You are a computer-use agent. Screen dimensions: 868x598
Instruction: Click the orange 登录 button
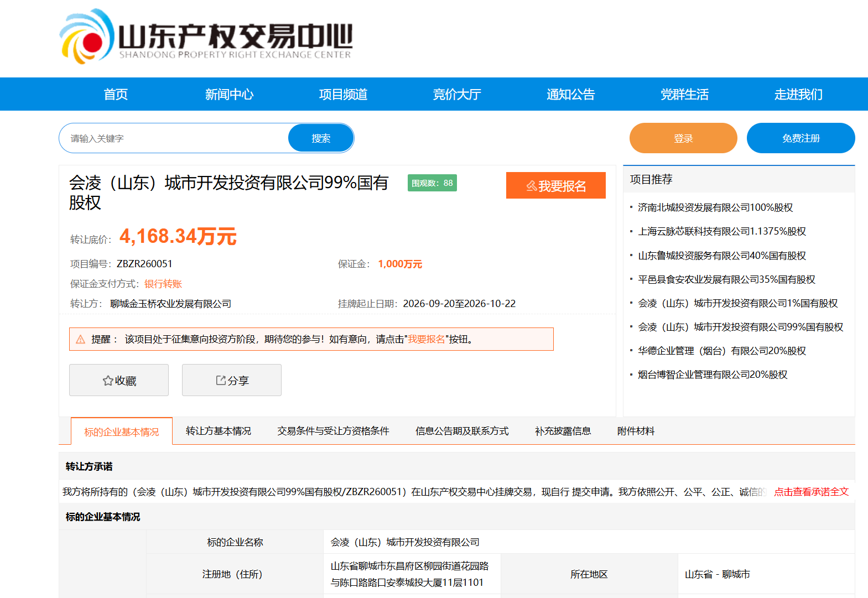point(683,138)
